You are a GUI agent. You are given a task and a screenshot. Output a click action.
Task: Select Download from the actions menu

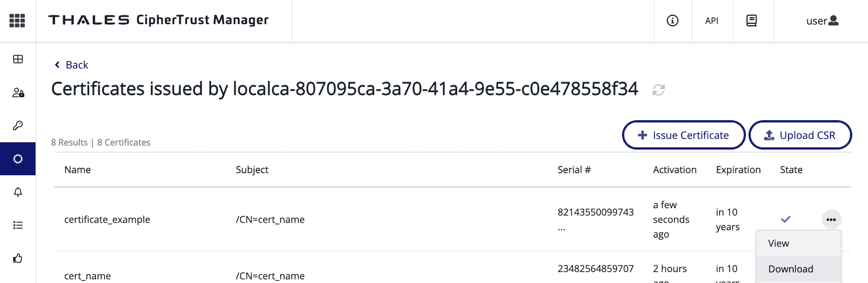pyautogui.click(x=790, y=269)
